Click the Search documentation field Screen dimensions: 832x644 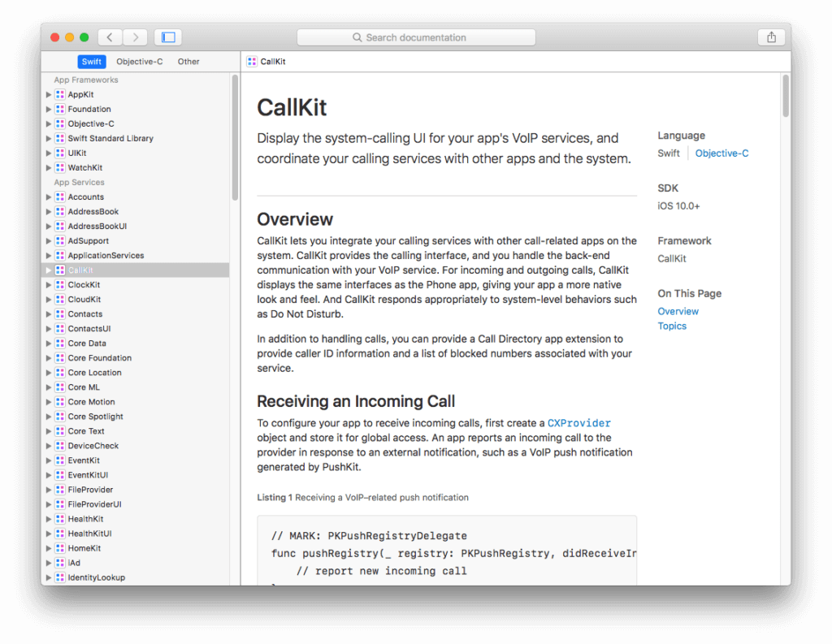(x=416, y=37)
